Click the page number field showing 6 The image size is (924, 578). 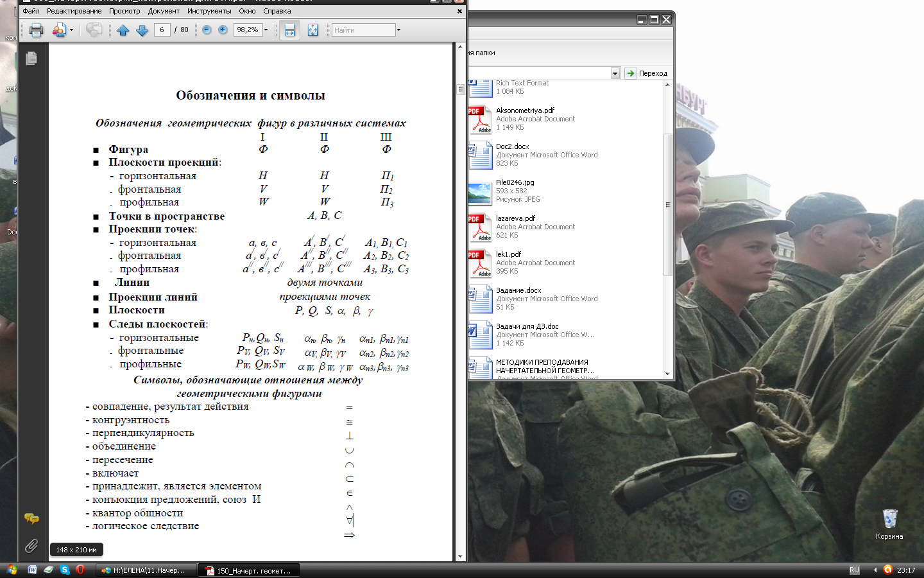click(x=162, y=30)
